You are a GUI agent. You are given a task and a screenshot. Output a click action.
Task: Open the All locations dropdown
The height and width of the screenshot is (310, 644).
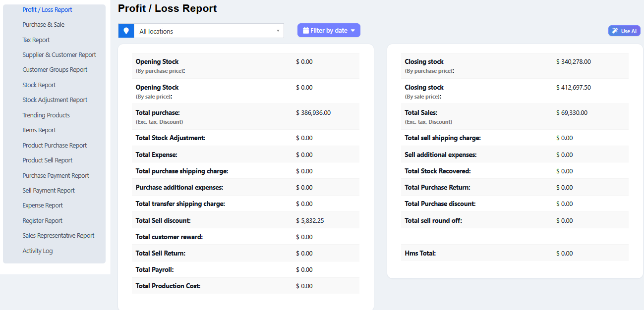click(x=208, y=30)
